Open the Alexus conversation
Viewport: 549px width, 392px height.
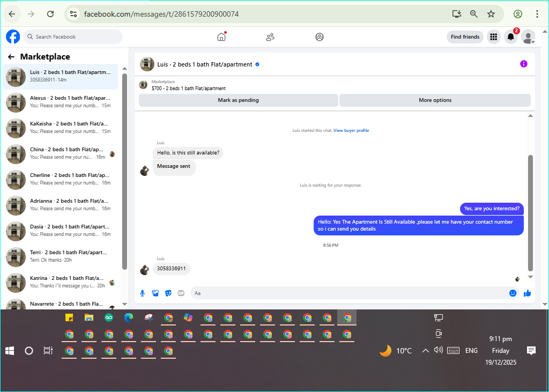coord(60,102)
